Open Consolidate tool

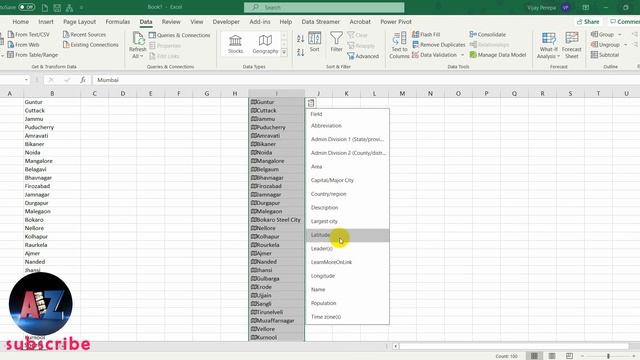(x=488, y=35)
